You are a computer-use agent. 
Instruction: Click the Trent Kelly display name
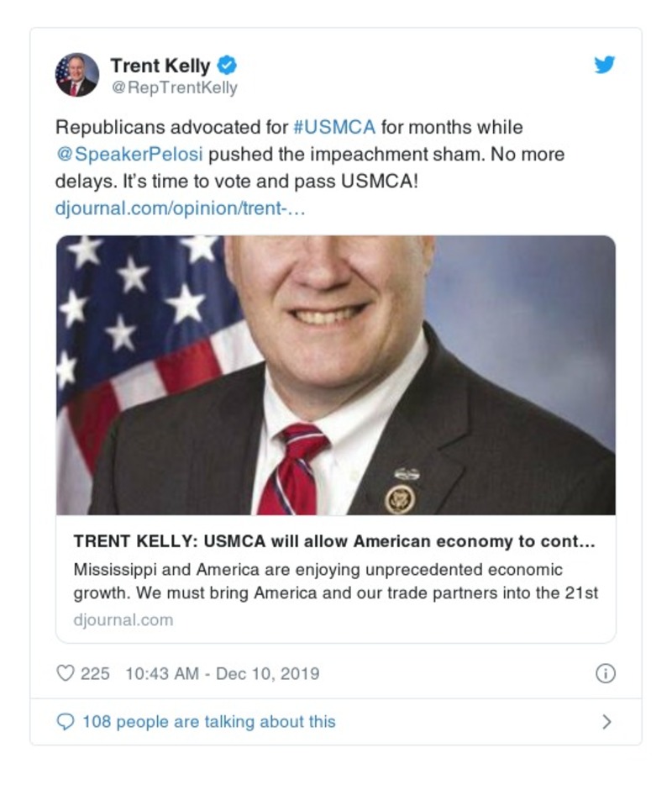pyautogui.click(x=160, y=65)
